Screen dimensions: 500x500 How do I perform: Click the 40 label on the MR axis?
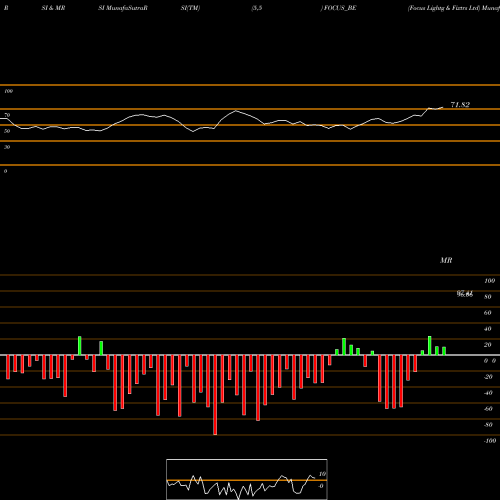[488, 329]
